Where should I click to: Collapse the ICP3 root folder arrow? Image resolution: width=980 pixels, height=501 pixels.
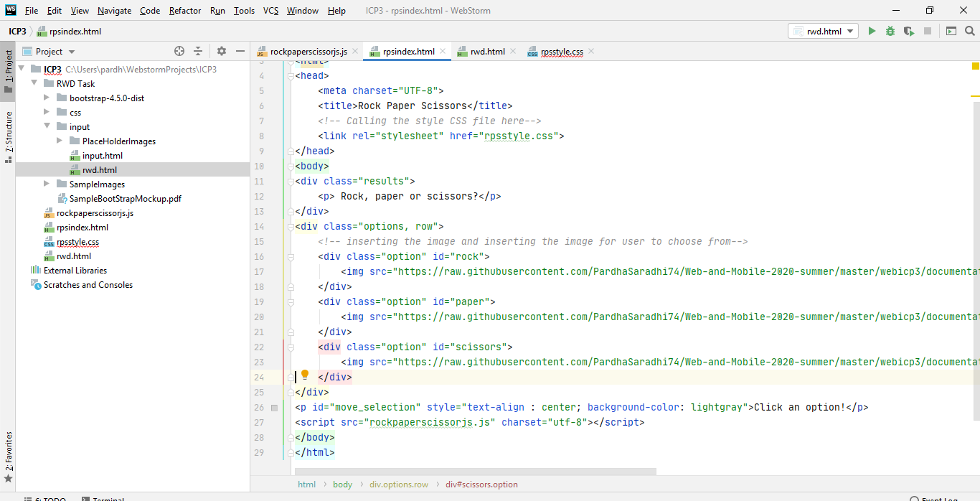click(21, 69)
